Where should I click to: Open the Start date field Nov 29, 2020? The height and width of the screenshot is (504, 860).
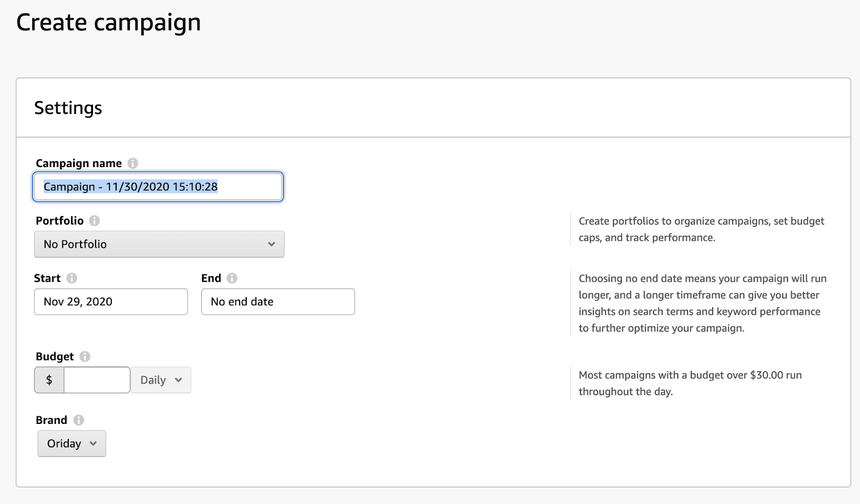[x=111, y=302]
